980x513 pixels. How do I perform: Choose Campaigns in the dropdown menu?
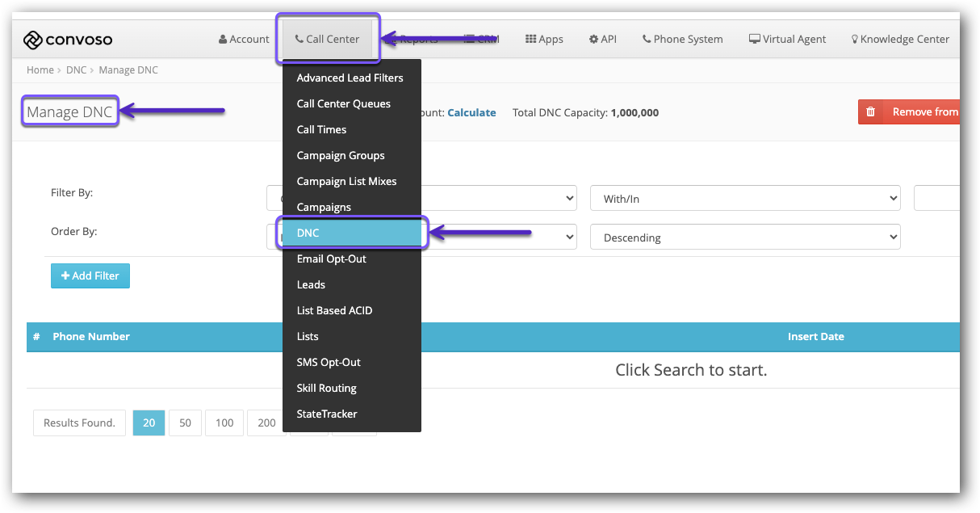pos(324,207)
